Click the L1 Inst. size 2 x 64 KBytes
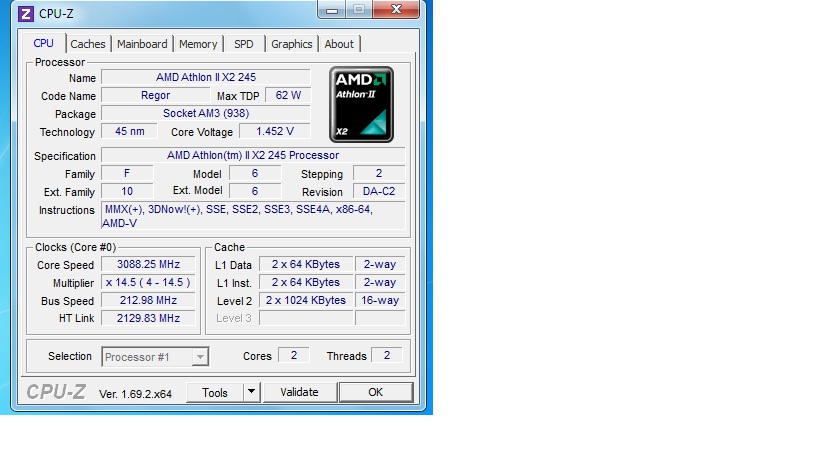Viewport: 816px width, 460px height. tap(306, 282)
